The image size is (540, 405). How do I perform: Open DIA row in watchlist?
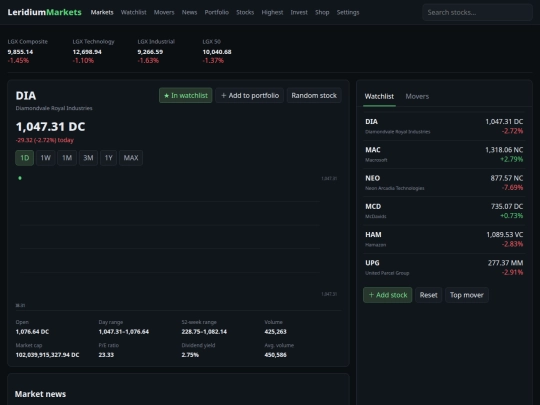click(444, 126)
